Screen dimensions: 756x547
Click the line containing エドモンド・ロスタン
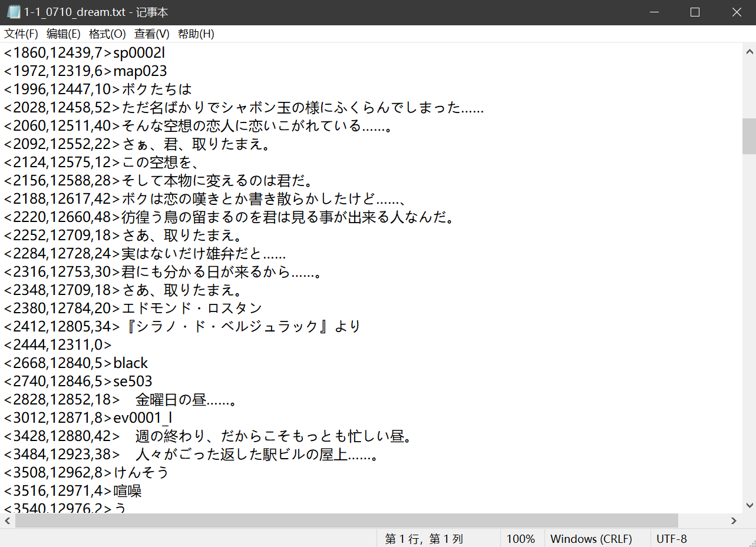192,309
